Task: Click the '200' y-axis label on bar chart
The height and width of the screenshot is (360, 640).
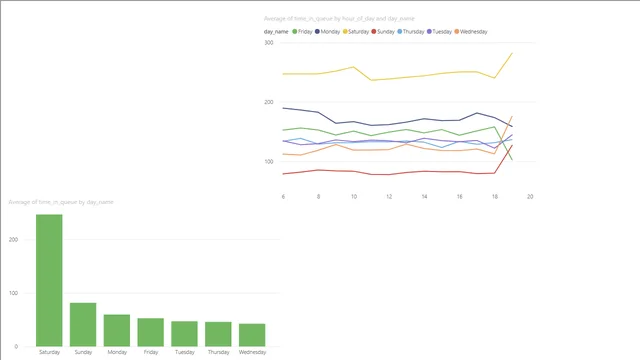Action: pos(13,240)
